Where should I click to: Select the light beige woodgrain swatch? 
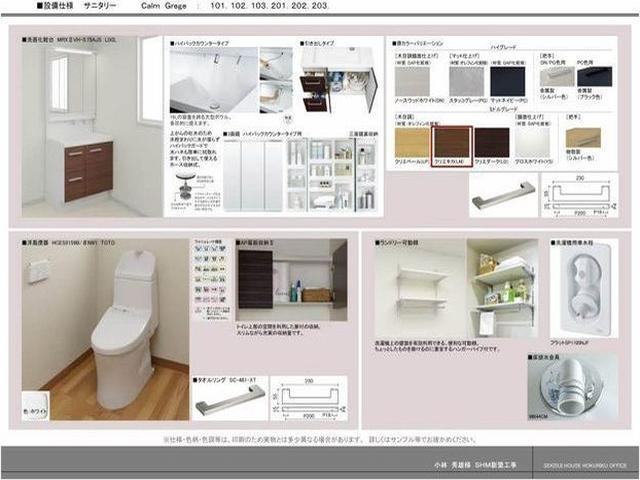[x=412, y=142]
